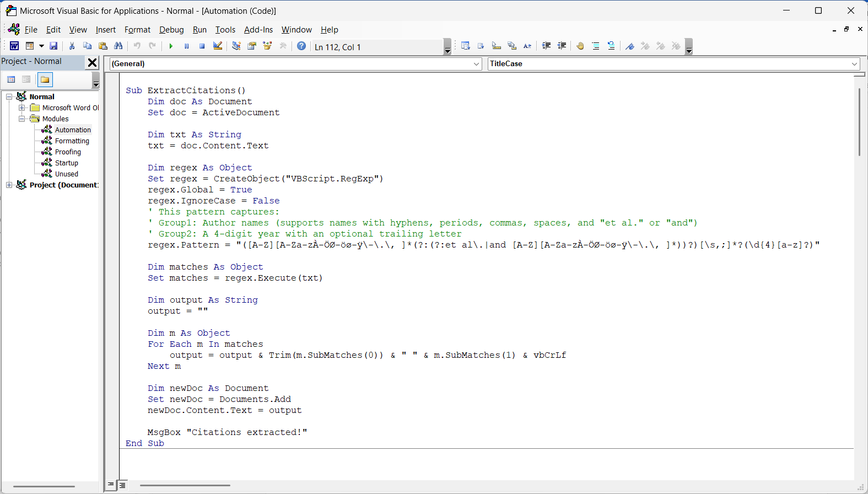Toggle Breakpoint with the hand icon
This screenshot has height=494, width=868.
(x=580, y=46)
